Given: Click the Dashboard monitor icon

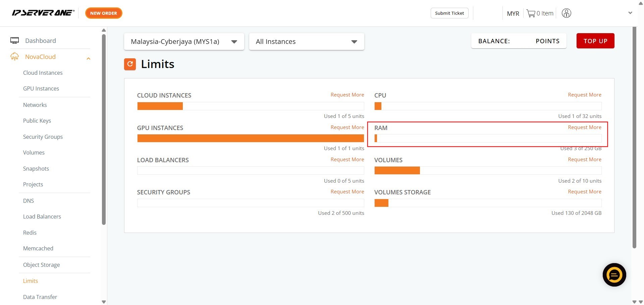Looking at the screenshot, I should pyautogui.click(x=14, y=41).
